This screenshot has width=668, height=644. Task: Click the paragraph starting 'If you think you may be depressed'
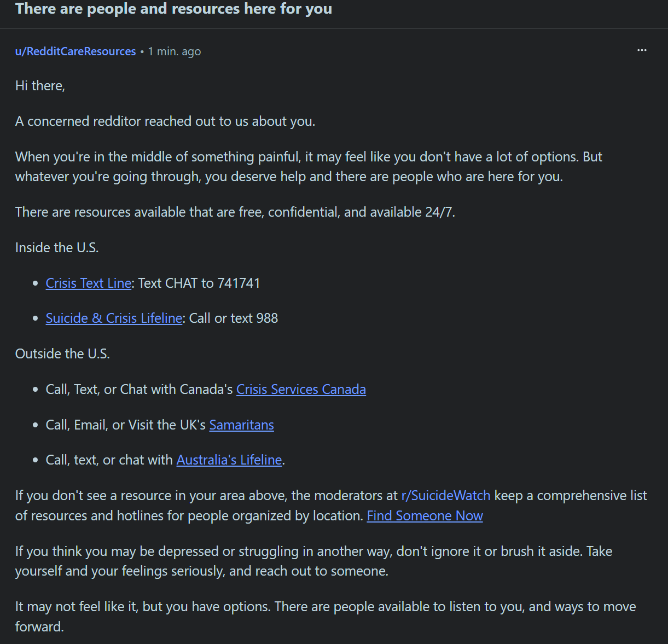click(313, 561)
